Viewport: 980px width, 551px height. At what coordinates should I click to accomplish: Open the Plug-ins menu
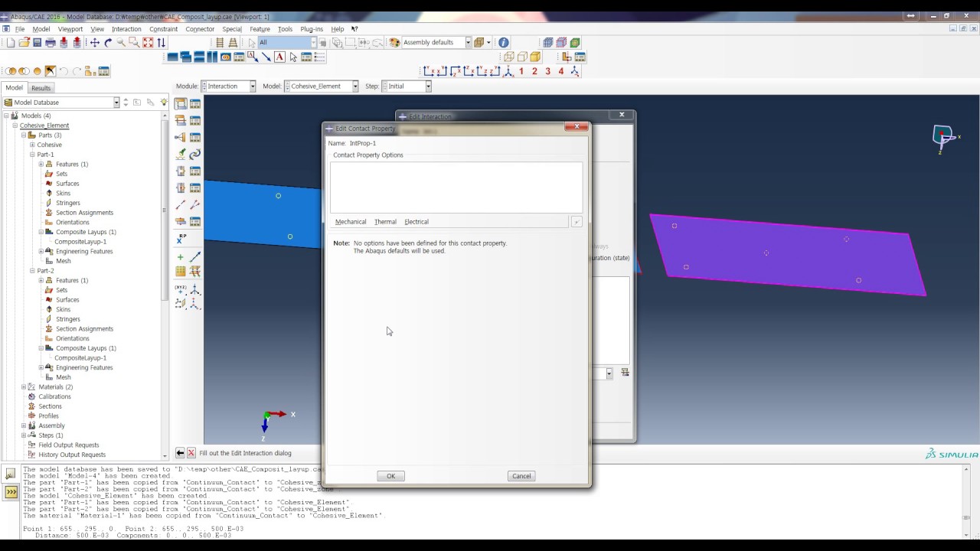tap(312, 29)
